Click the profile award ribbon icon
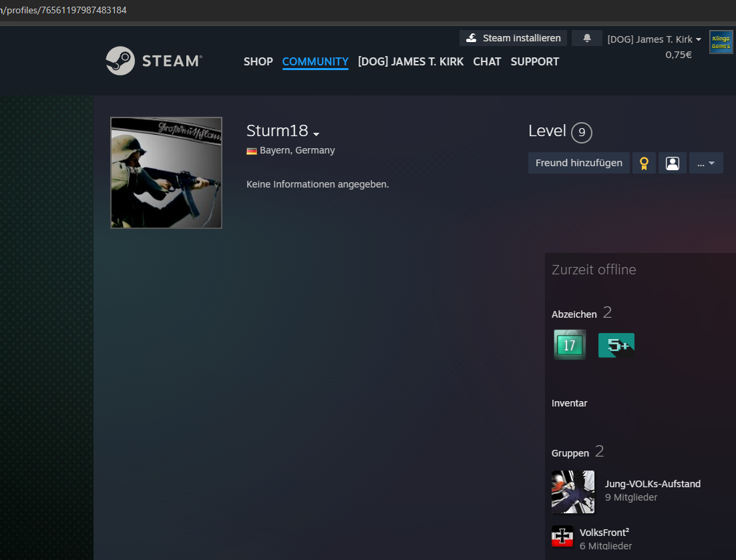The width and height of the screenshot is (736, 560). click(x=644, y=163)
